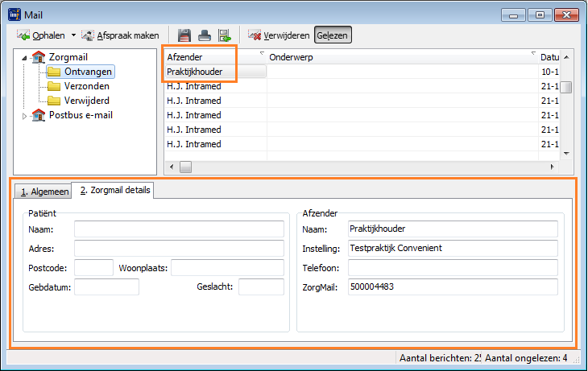Switch to the Zorgmail details tab

(x=113, y=191)
